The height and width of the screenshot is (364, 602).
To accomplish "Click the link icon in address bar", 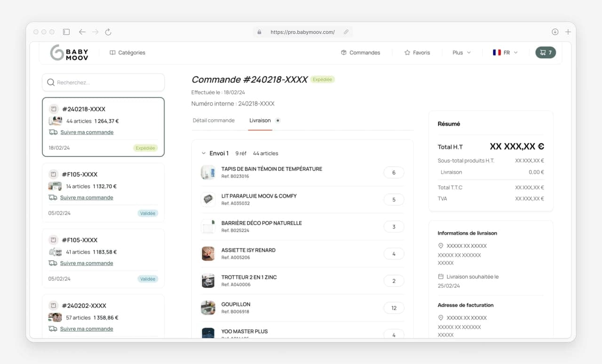I will [x=346, y=32].
